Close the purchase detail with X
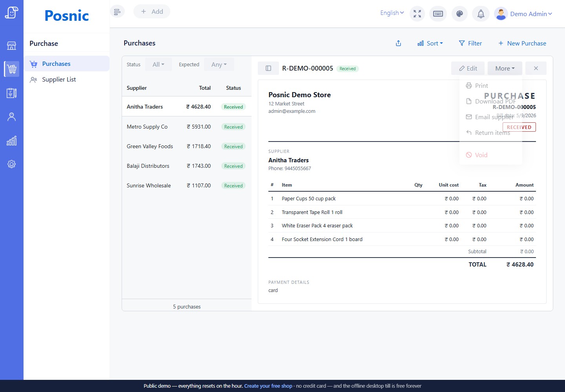This screenshot has width=565, height=392. click(536, 68)
